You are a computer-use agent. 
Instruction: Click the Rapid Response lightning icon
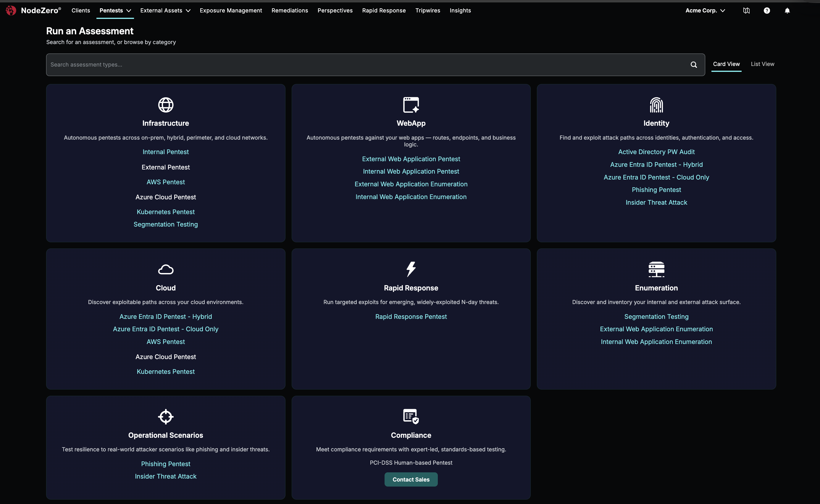click(x=411, y=269)
